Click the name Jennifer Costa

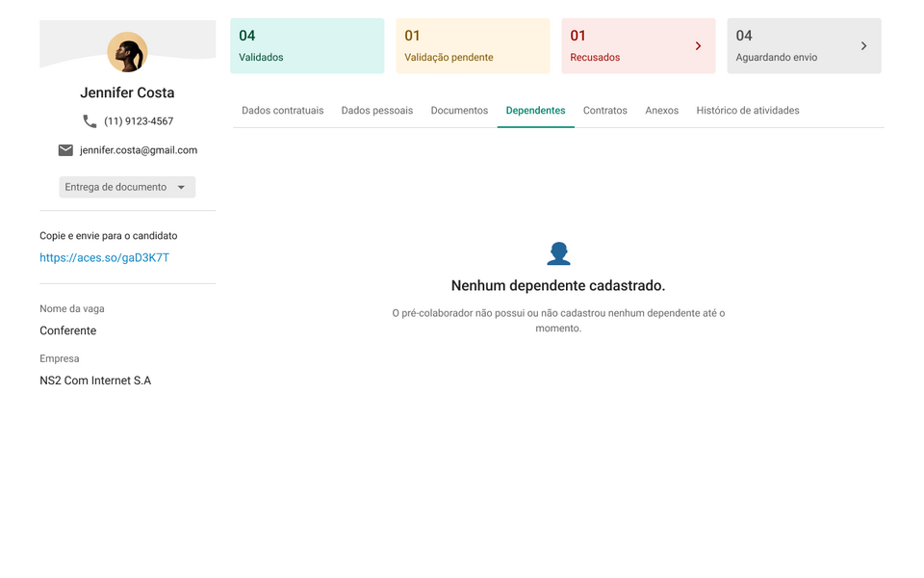[x=127, y=92]
